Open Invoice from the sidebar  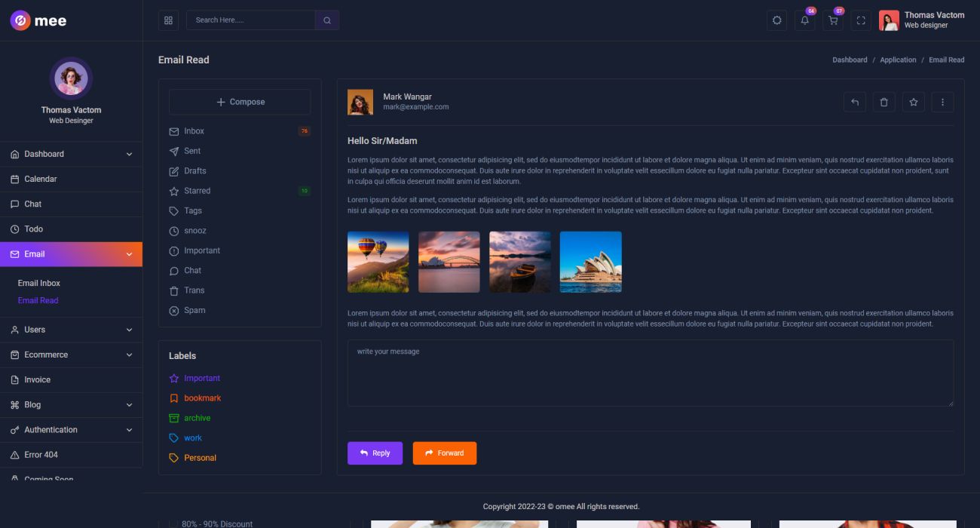(71, 380)
